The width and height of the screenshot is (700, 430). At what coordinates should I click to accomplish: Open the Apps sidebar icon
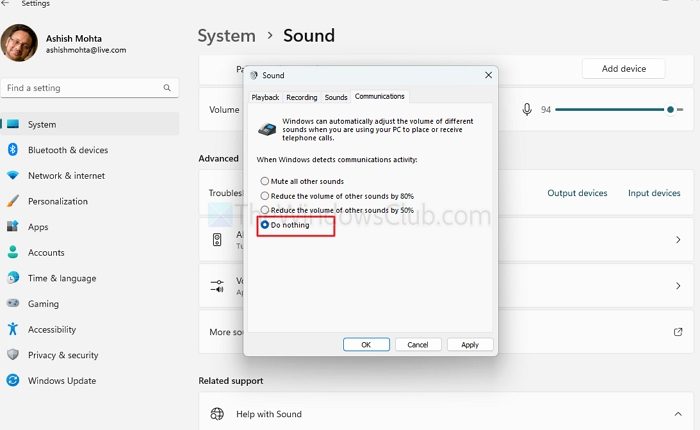(x=13, y=226)
